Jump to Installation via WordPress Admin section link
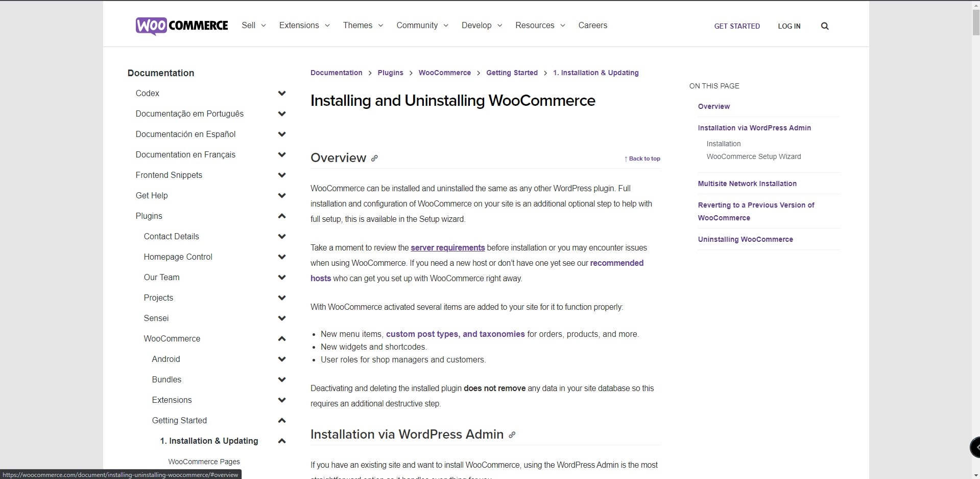The width and height of the screenshot is (980, 479). coord(754,128)
